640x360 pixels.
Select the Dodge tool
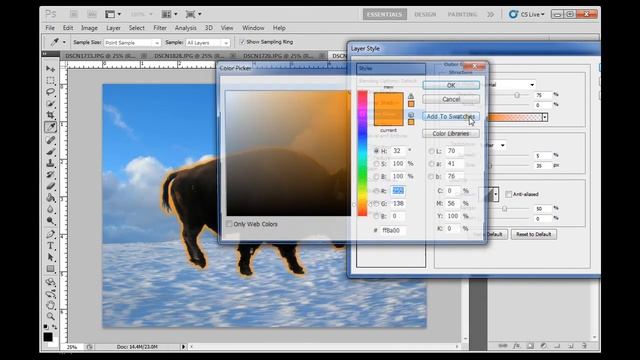(51, 221)
